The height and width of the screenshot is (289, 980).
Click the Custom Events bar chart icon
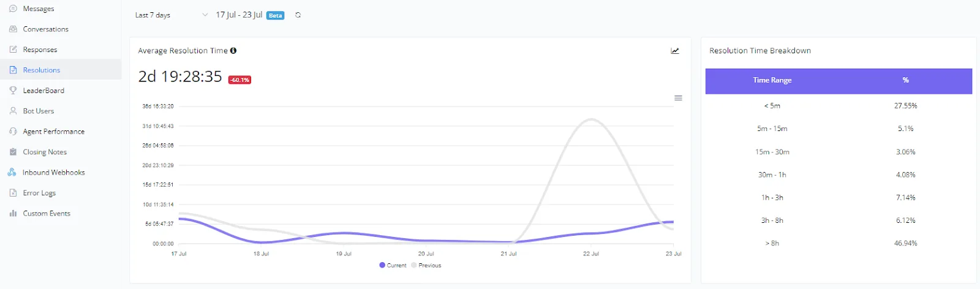click(x=13, y=214)
